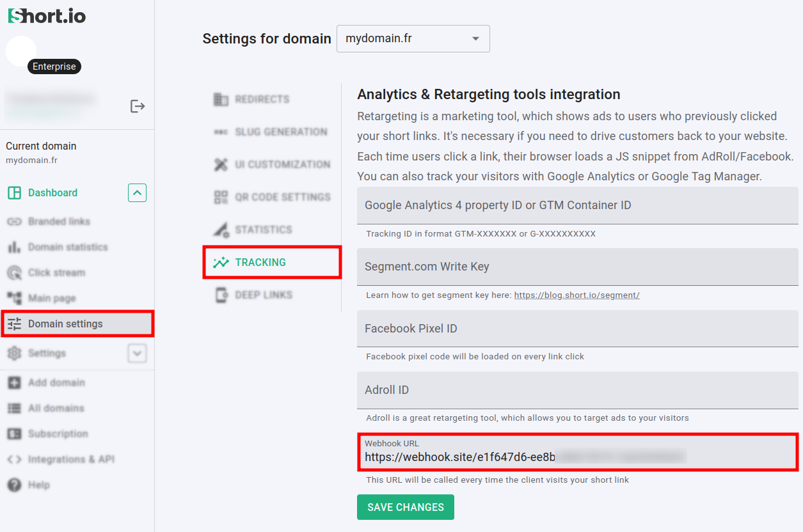Open the mydomain.fr domain dropdown
The image size is (803, 532).
pyautogui.click(x=413, y=38)
